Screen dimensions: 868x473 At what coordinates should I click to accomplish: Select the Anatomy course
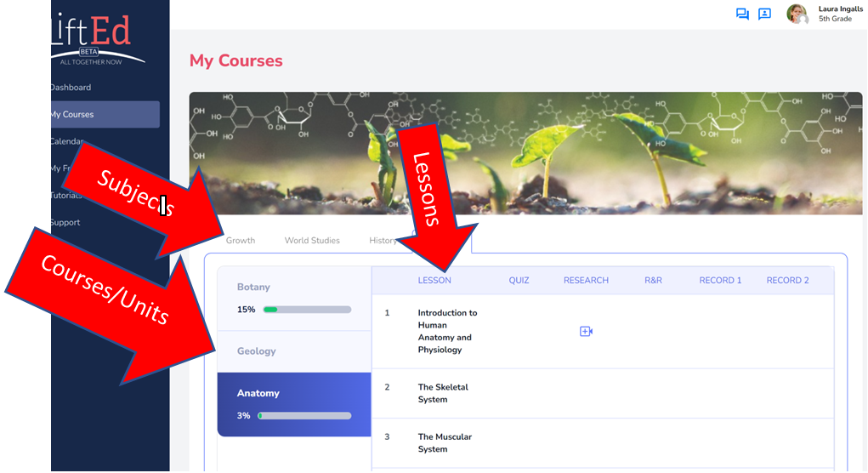coord(294,404)
